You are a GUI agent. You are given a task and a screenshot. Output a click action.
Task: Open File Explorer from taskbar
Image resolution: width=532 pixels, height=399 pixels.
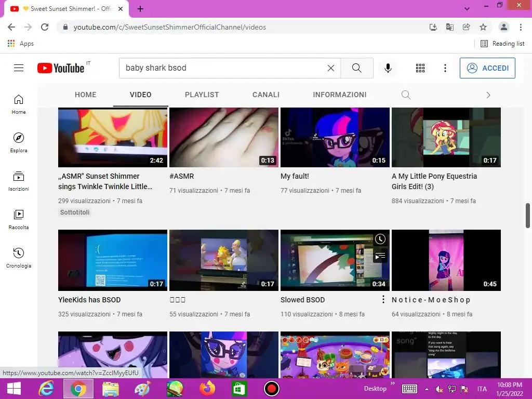111,389
